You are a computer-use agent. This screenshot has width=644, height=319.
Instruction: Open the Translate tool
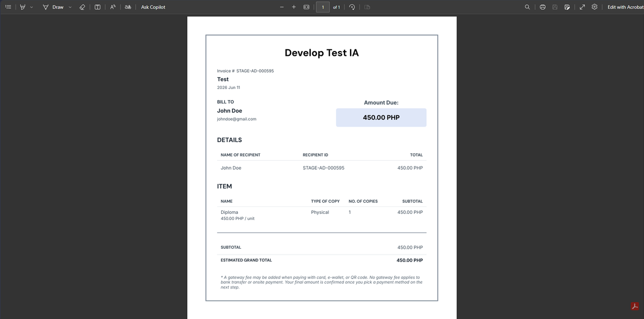tap(128, 7)
